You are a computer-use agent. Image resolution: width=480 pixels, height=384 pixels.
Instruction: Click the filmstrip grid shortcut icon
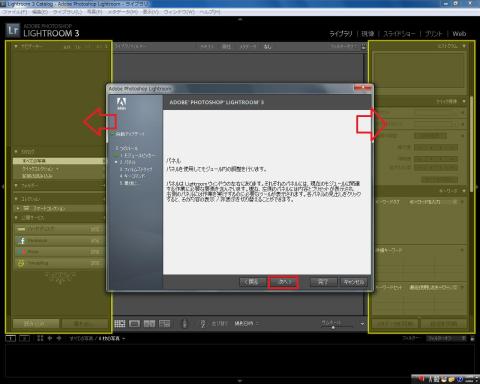40,338
